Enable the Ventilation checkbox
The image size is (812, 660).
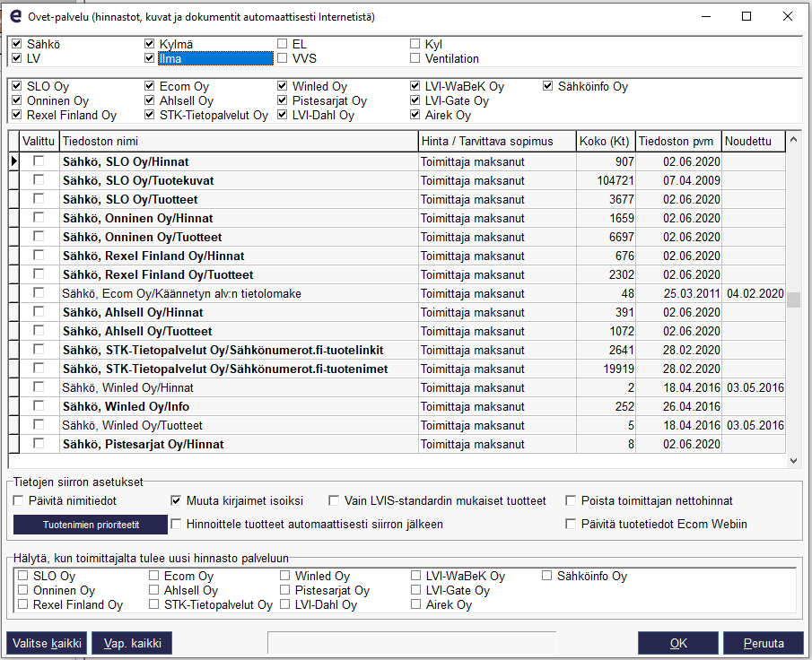click(415, 58)
